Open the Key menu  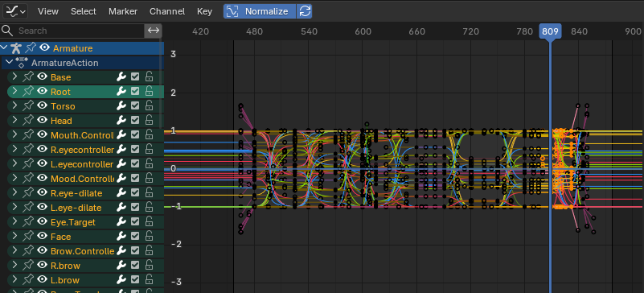click(x=204, y=11)
